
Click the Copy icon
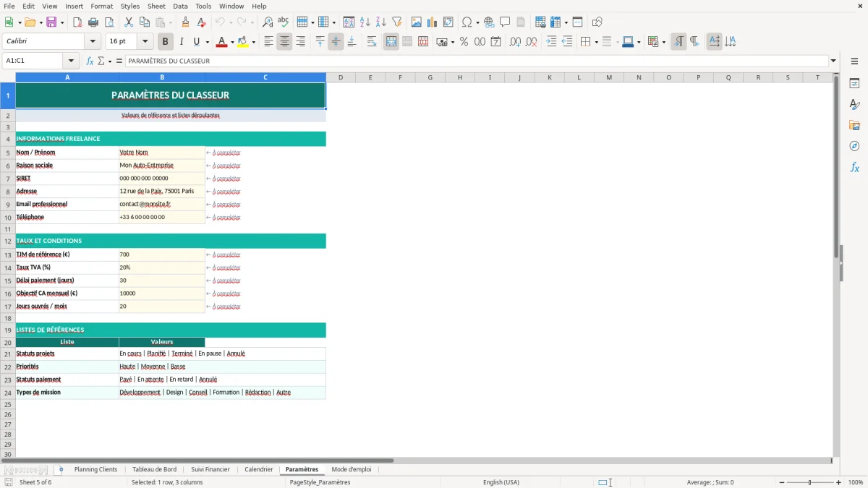[145, 22]
